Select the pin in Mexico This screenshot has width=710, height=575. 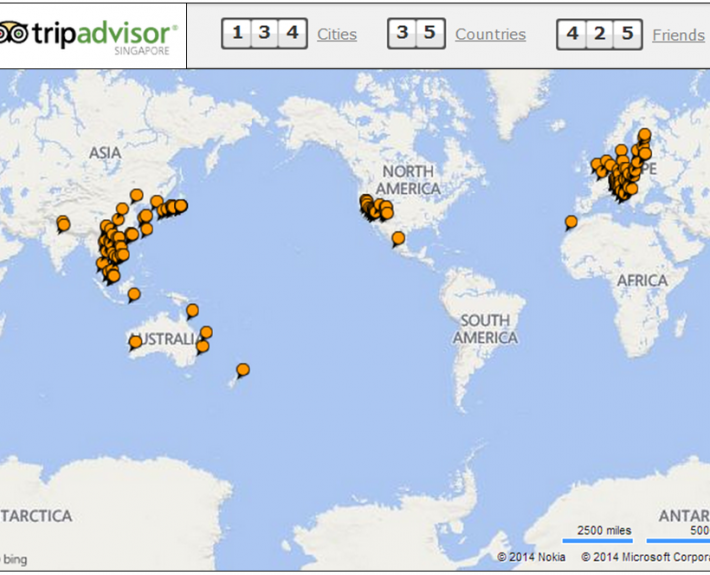[398, 238]
